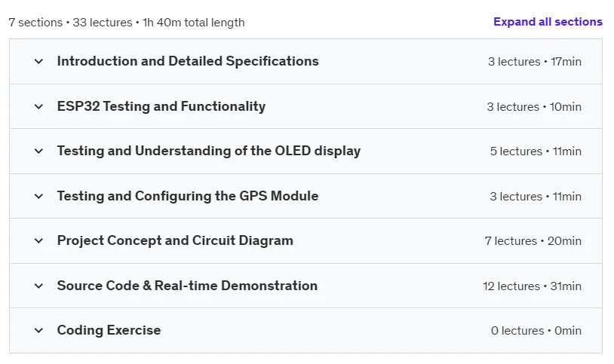Toggle chevron for Project Concept and Circuit Diagram
Screen dimensions: 614x364
38,240
